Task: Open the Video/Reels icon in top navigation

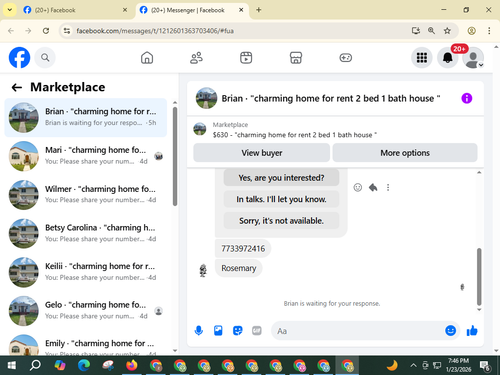Action: (246, 58)
